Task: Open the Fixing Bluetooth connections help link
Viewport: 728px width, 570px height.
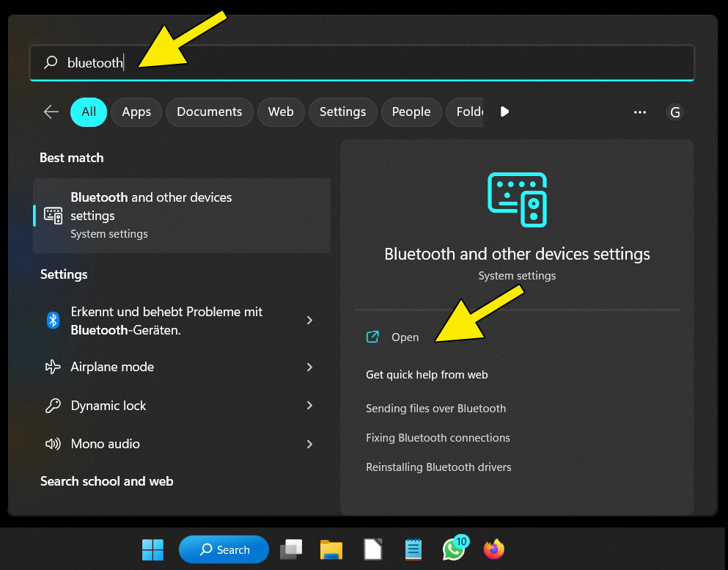Action: tap(438, 437)
